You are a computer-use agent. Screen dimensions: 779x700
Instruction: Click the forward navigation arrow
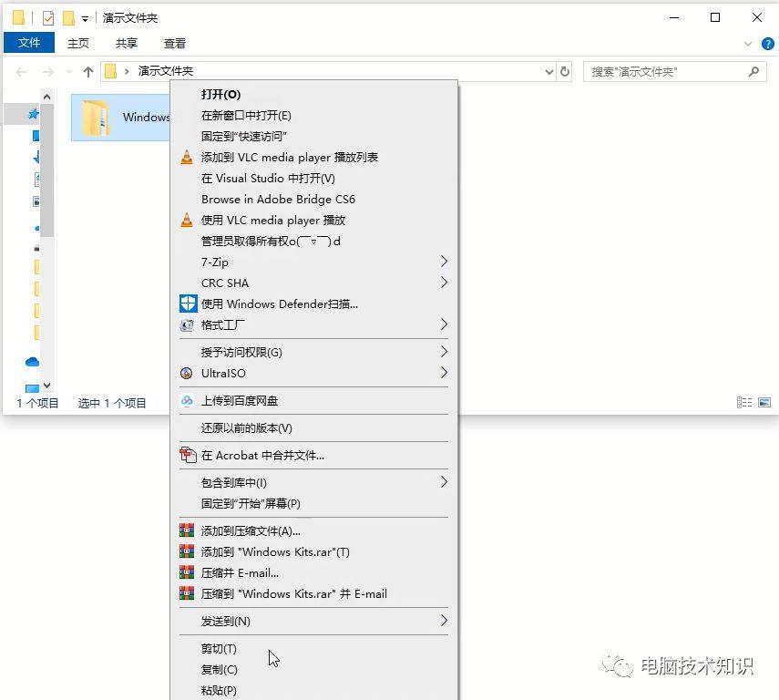[x=48, y=72]
